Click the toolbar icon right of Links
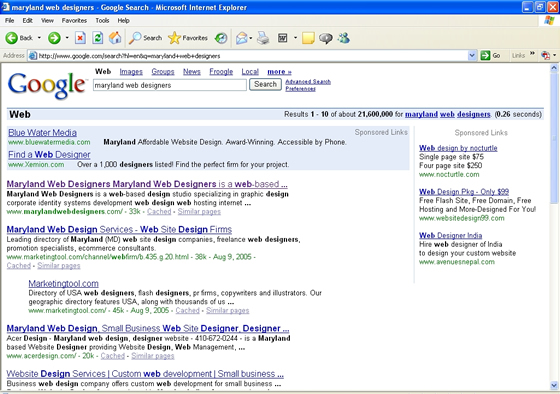This screenshot has height=394, width=560. [545, 55]
